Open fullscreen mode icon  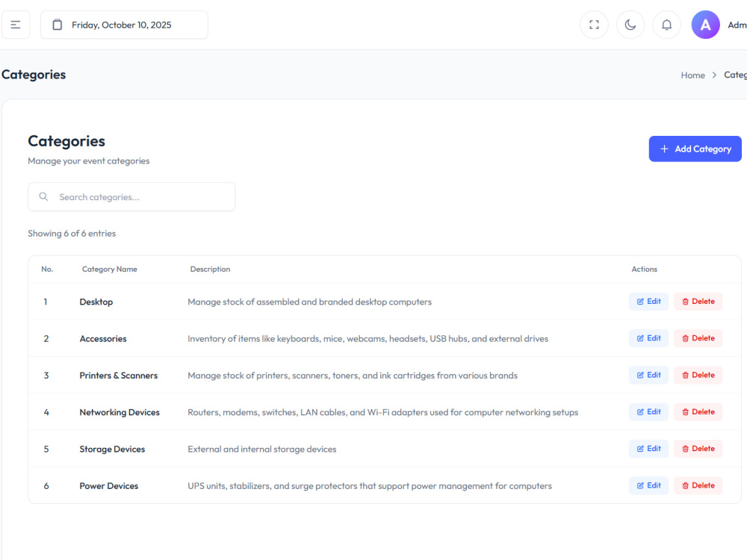pos(594,25)
